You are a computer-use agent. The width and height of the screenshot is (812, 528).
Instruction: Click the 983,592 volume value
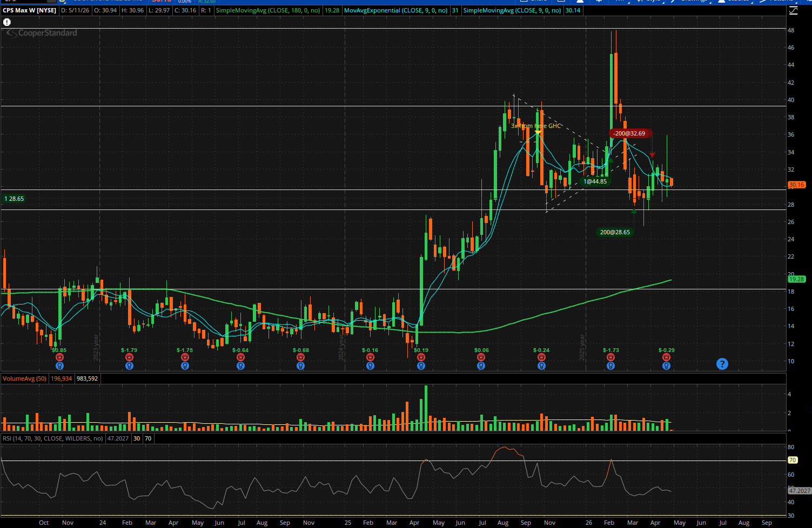(x=87, y=378)
